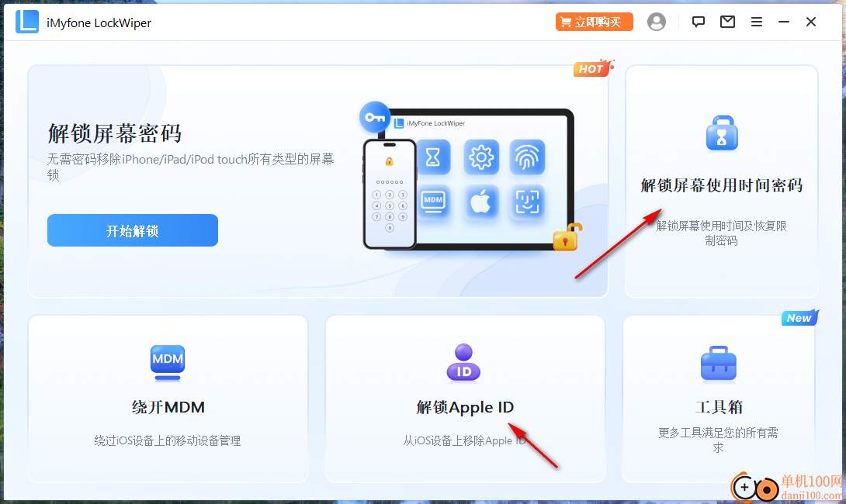Screen dimensions: 846x504
Task: Open the mail envelope icon
Action: click(727, 22)
